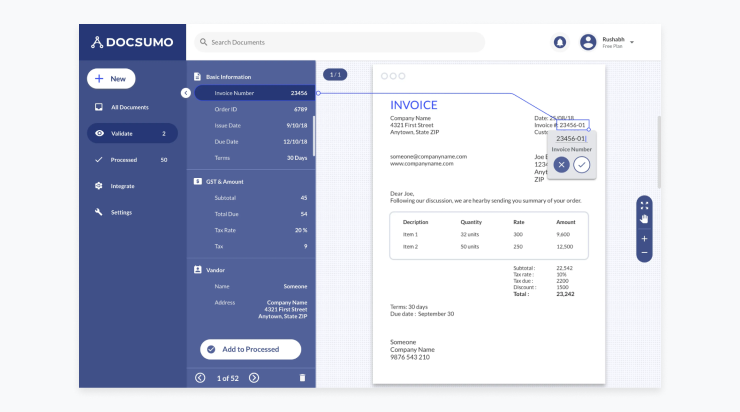
Task: Click the fields panel scrollbar
Action: click(314, 136)
